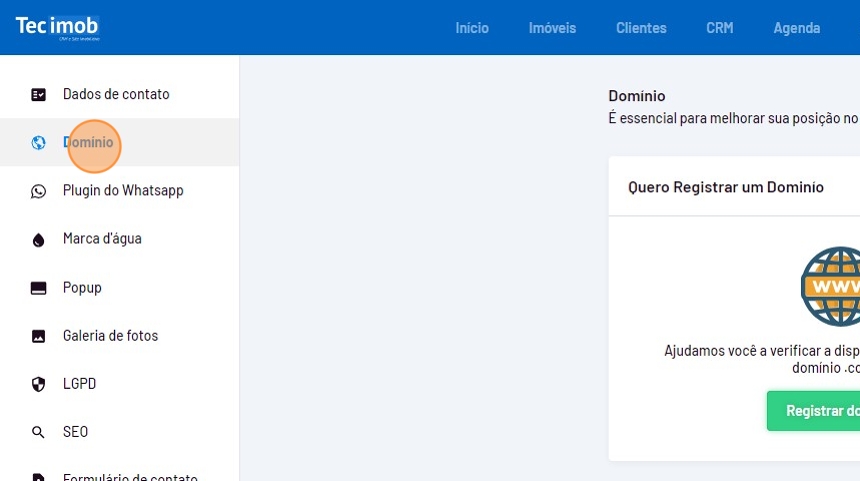Screen dimensions: 860x481
Task: Click the picture icon for Galeria de fotos
Action: (x=39, y=336)
